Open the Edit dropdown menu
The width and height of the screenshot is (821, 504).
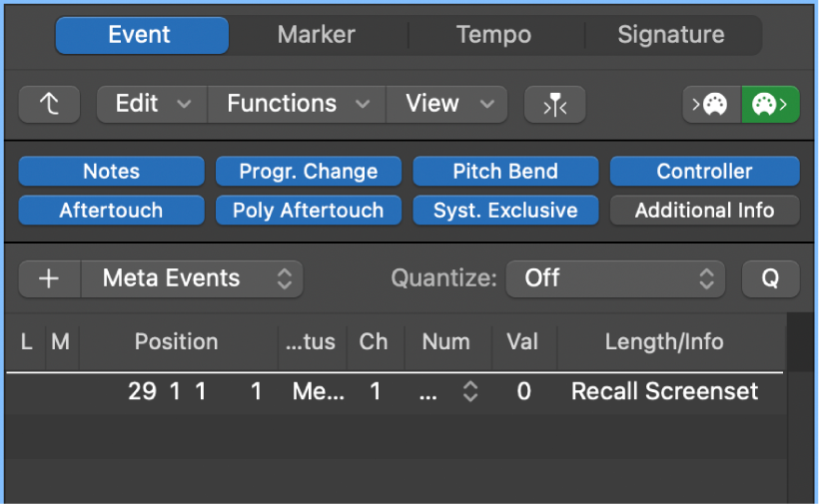[153, 104]
